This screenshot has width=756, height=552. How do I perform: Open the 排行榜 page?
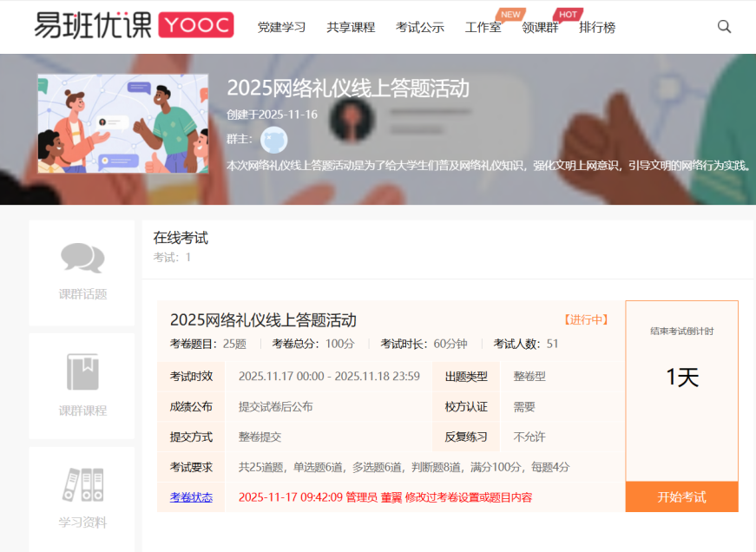[x=597, y=27]
